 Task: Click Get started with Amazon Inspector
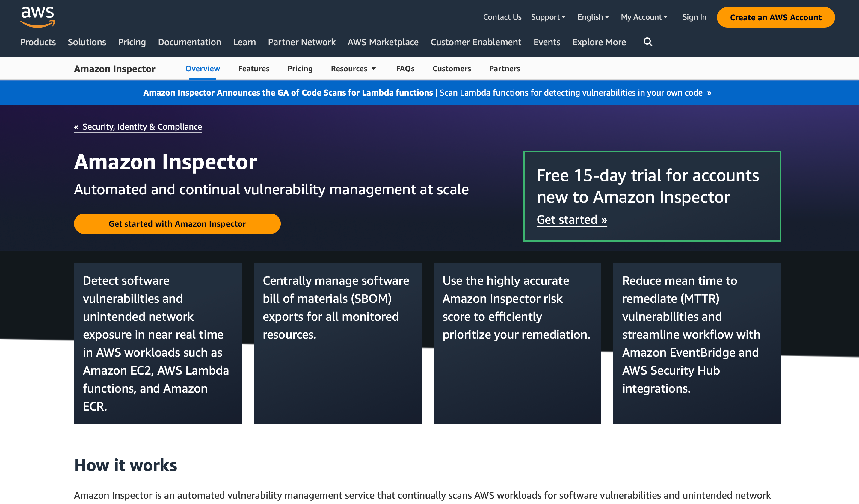177,224
